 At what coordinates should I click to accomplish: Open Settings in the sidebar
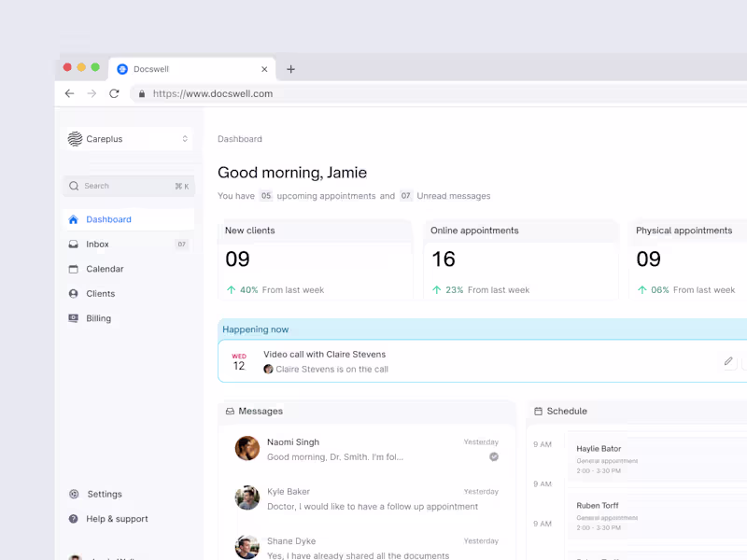click(128, 495)
